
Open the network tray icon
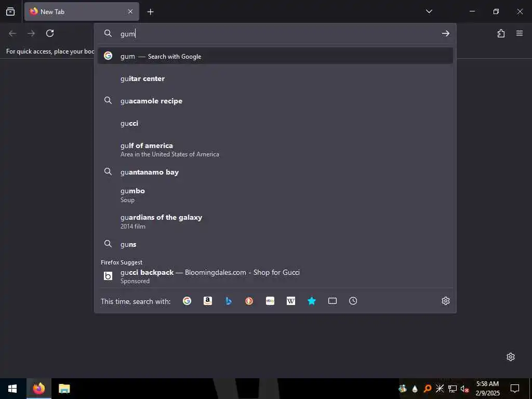[x=453, y=389]
